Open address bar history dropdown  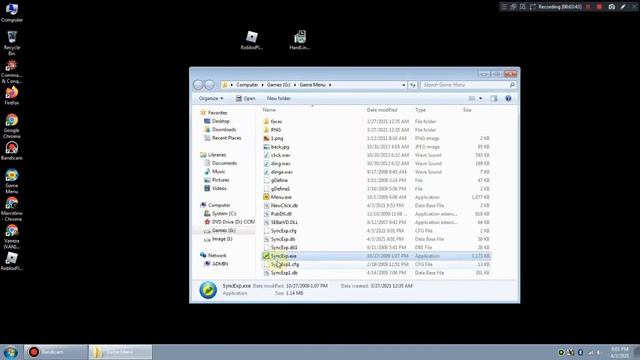(404, 85)
